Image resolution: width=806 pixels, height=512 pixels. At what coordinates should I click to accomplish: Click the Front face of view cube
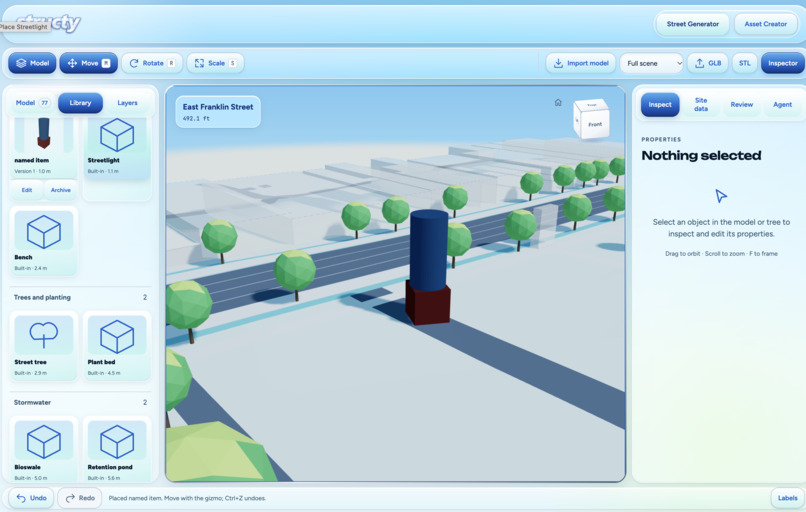[x=595, y=124]
